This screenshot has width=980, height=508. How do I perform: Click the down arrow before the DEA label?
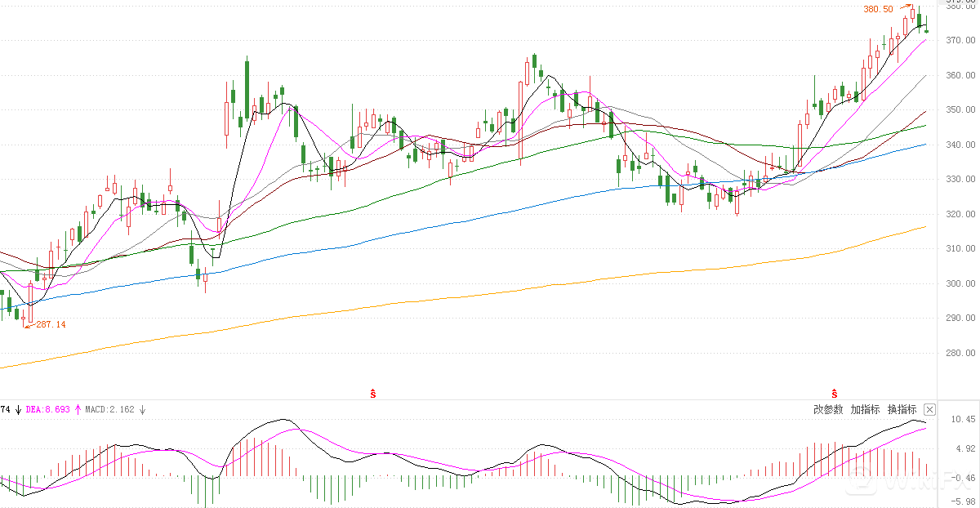pyautogui.click(x=18, y=409)
